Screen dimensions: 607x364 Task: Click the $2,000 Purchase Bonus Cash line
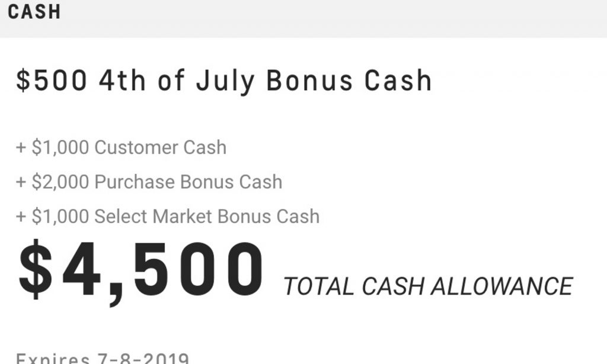(149, 182)
